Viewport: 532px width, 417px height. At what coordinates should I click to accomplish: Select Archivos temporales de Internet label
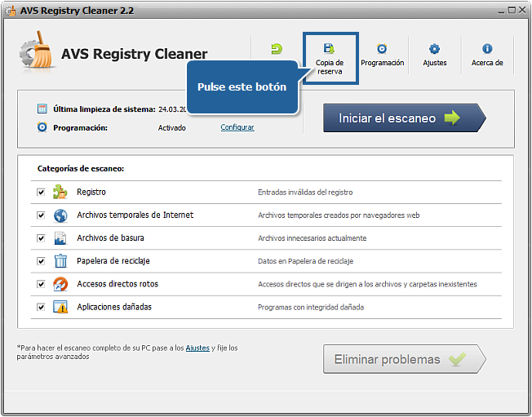(x=135, y=215)
